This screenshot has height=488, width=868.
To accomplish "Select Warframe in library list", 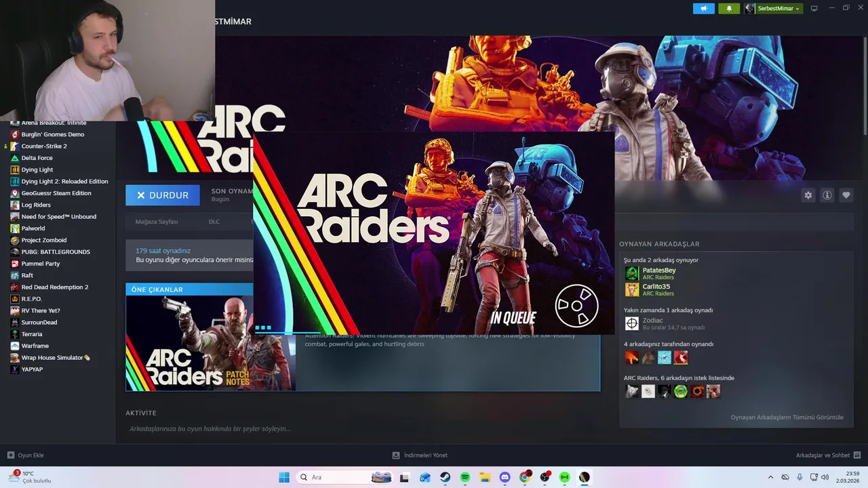I will coord(35,346).
